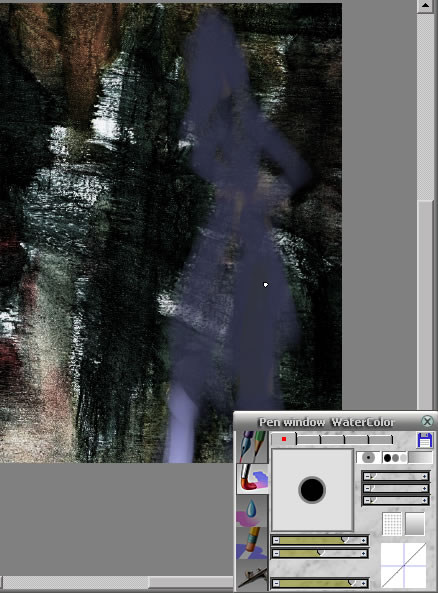Screen dimensions: 438x593
Task: Select the red-dot first preset tab
Action: pos(284,439)
